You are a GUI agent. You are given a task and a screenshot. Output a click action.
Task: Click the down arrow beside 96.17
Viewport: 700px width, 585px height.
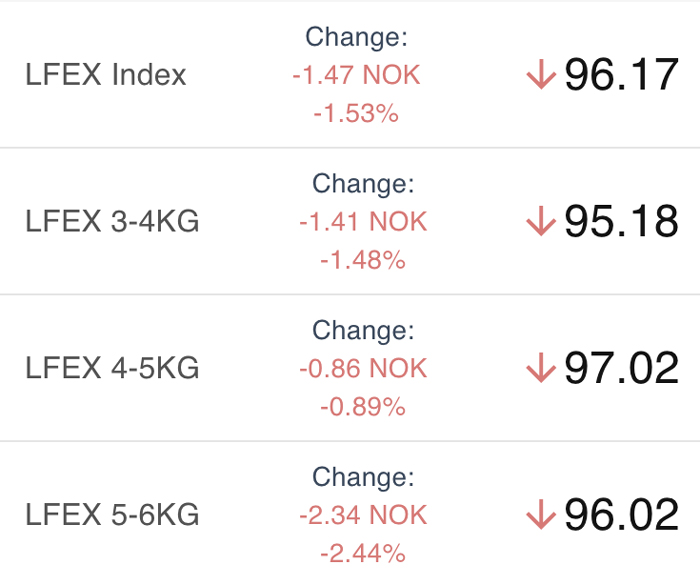541,75
